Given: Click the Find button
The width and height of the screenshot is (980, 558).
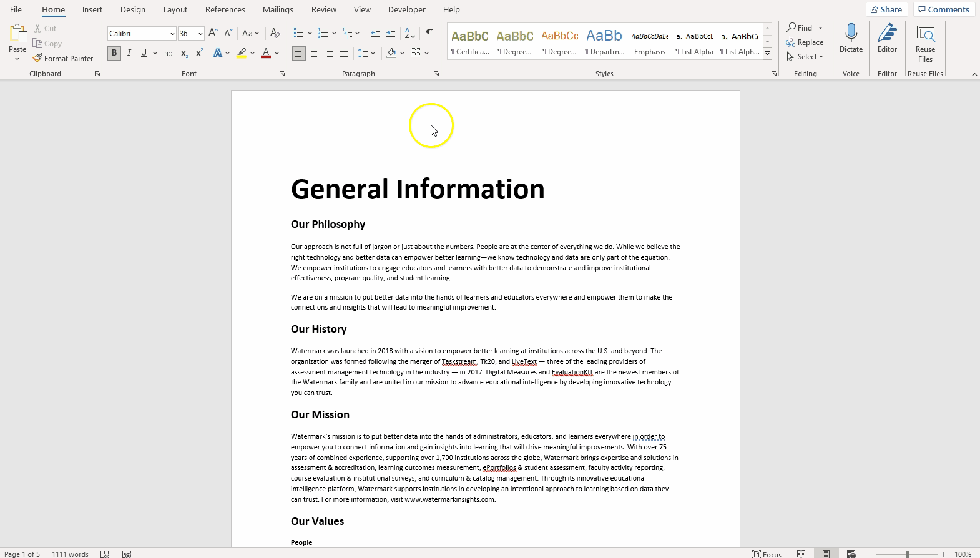Looking at the screenshot, I should [x=800, y=28].
